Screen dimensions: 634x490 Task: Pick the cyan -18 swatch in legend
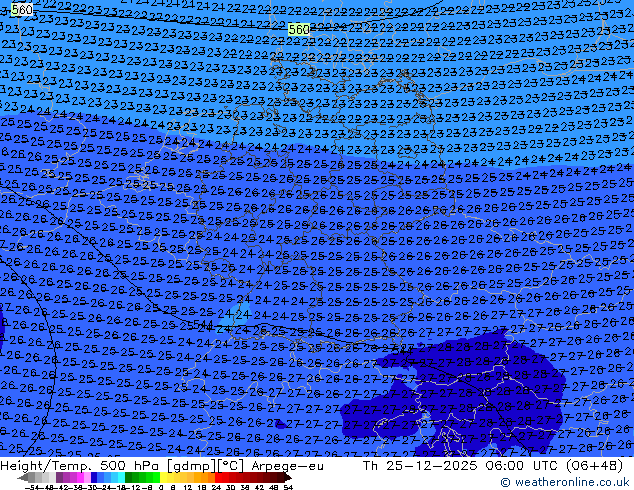[x=122, y=477]
